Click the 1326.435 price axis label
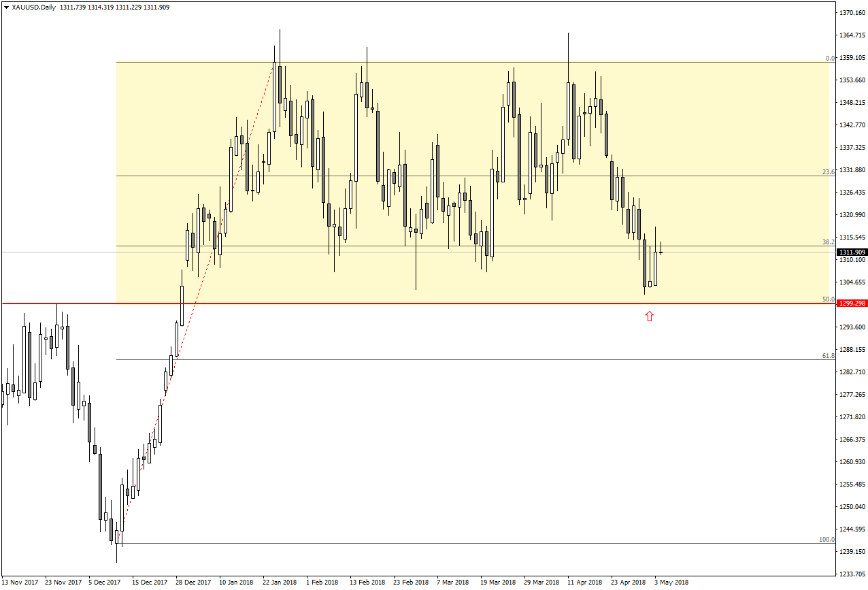This screenshot has height=590, width=868. [852, 193]
